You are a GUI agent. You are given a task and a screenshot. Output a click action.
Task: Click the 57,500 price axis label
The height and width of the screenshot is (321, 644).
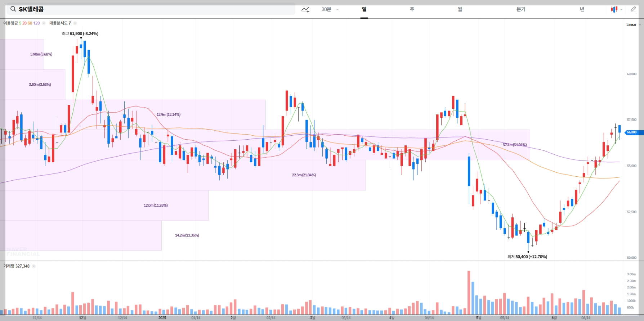[x=632, y=120]
